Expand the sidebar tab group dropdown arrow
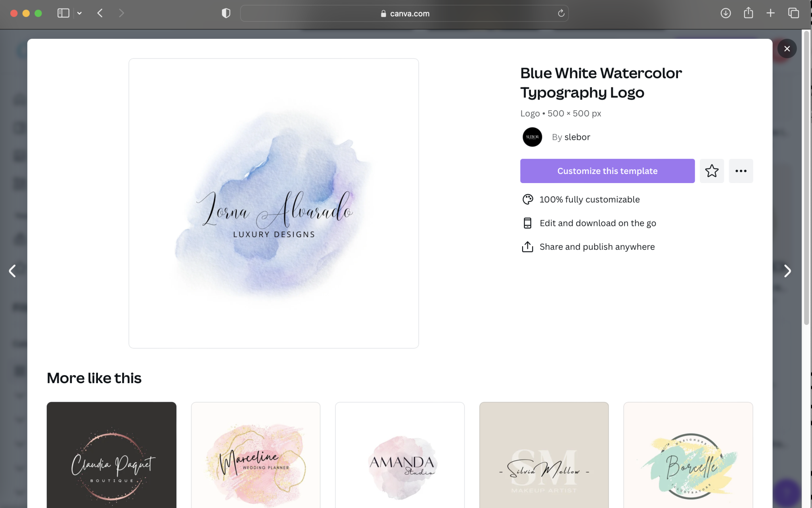Screen dimensions: 812x508 (80, 13)
